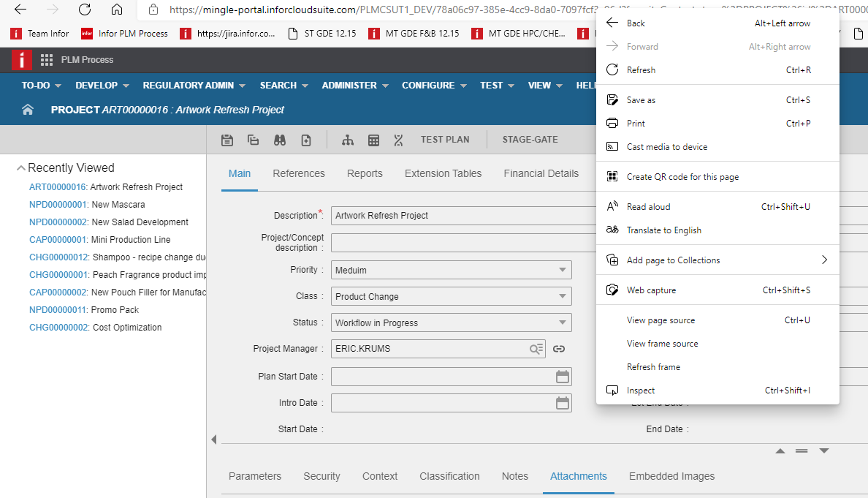Image resolution: width=868 pixels, height=498 pixels.
Task: Click the new document toolbar icon
Action: point(306,139)
